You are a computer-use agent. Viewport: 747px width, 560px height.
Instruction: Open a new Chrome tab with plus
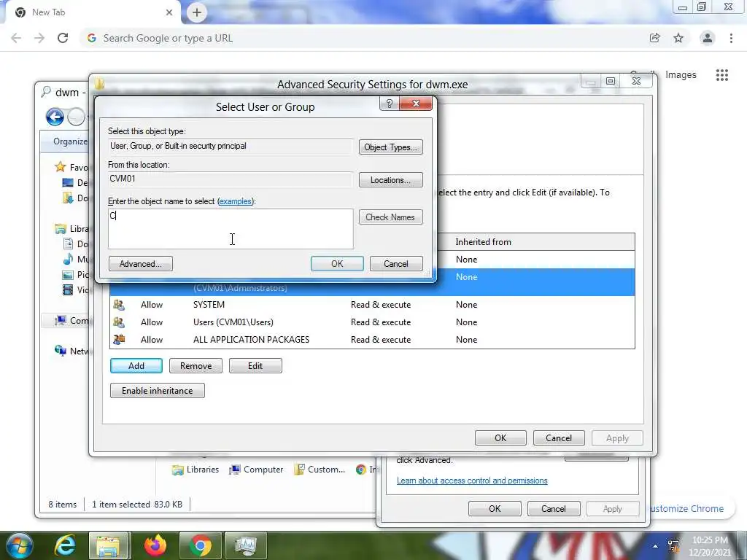tap(197, 12)
